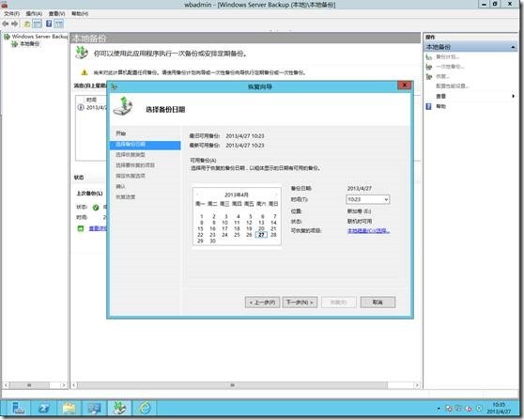Click the recovery wizard title bar icon
Image resolution: width=524 pixels, height=420 pixels.
point(114,87)
